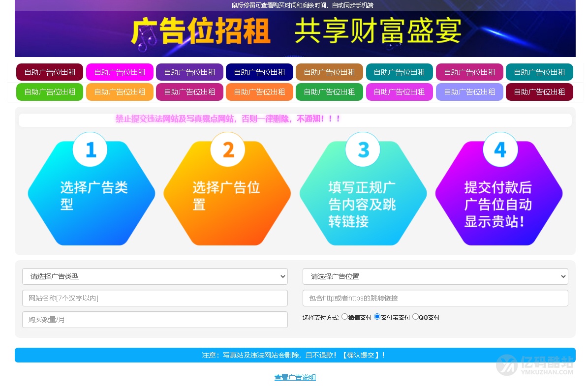Click the dark red 自助广告位出租 button top-left
Screen dimensions: 588x391
49,72
